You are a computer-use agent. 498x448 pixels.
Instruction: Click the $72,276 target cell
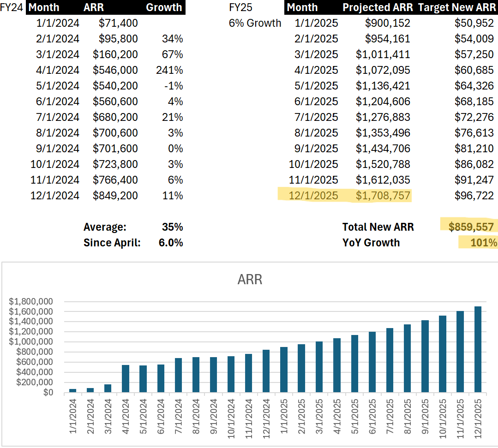[x=474, y=117]
